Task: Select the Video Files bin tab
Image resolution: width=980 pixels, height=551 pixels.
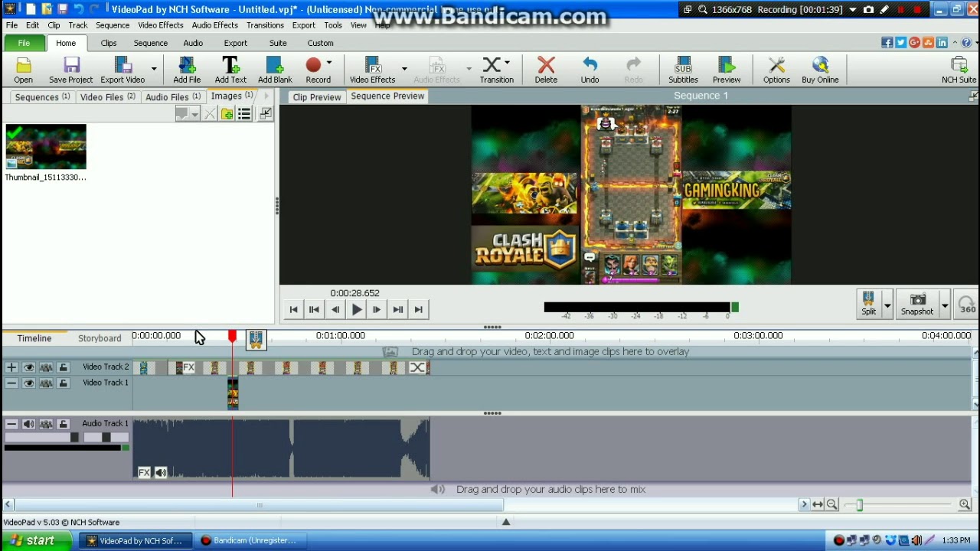Action: [x=107, y=97]
